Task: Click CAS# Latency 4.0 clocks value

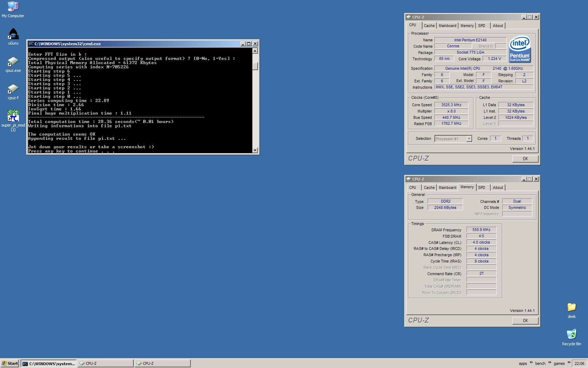Action: coord(481,242)
